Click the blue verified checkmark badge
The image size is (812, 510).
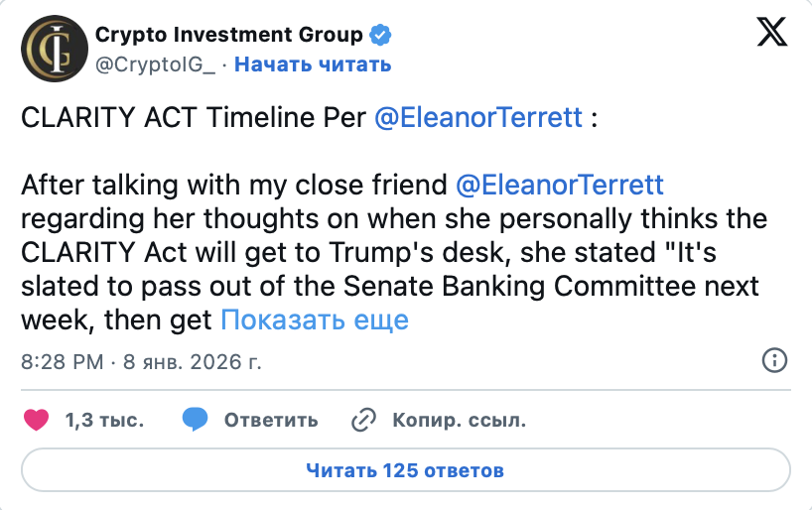380,36
